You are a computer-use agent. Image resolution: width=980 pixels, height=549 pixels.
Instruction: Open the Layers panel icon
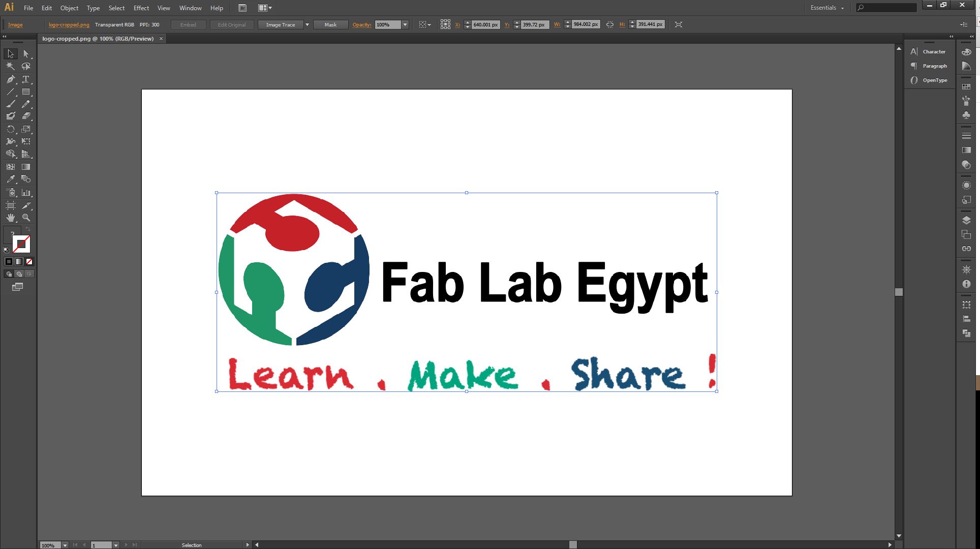point(966,220)
